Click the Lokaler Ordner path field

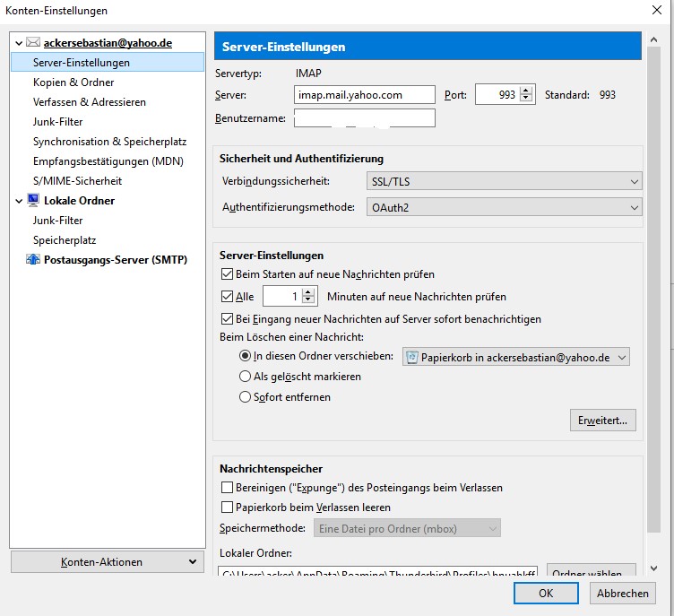point(378,572)
